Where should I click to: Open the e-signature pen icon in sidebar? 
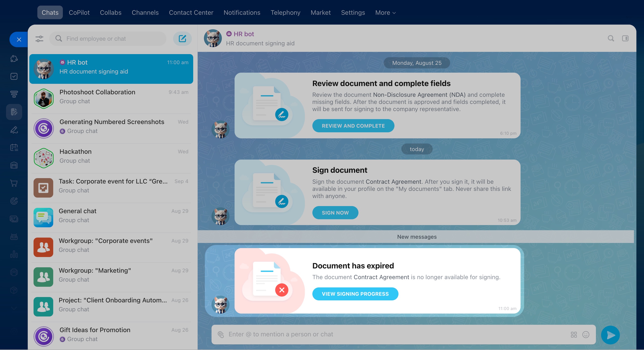click(x=14, y=130)
